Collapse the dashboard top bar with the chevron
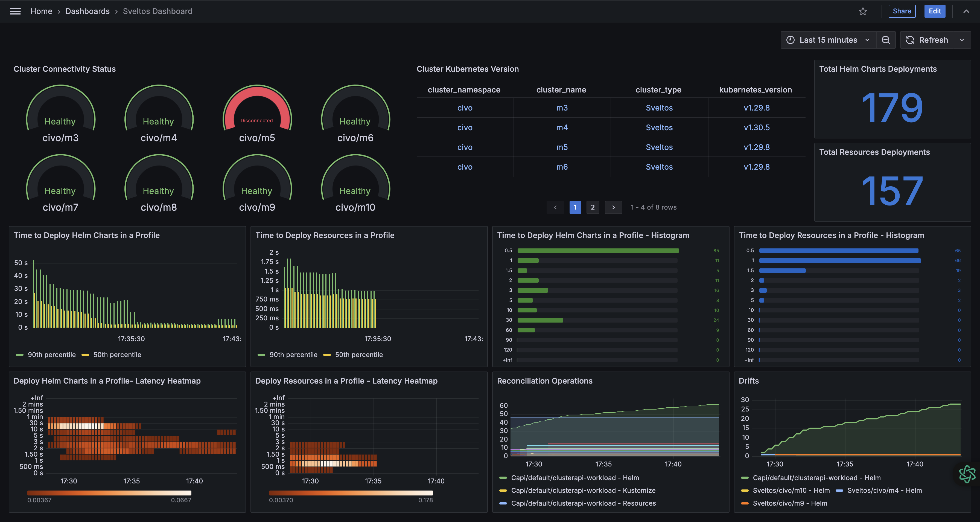Screen dimensions: 980x522 coord(966,11)
